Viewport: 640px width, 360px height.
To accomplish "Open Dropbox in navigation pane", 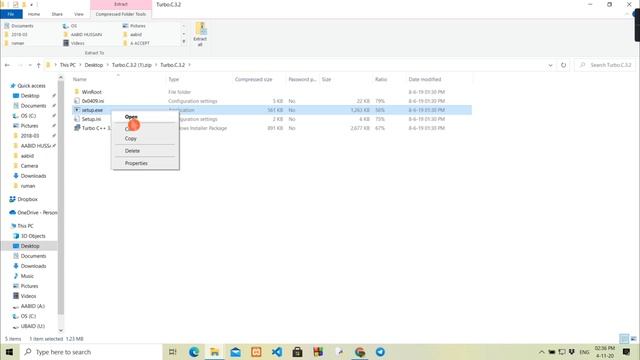I will (27, 199).
